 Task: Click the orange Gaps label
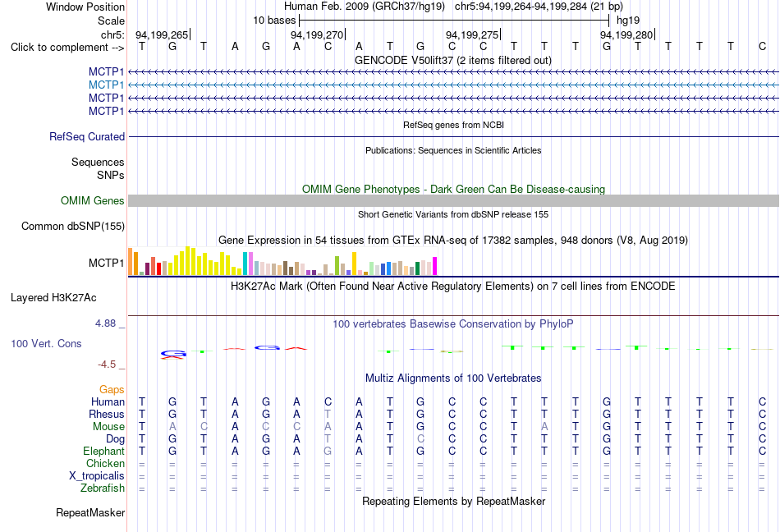point(112,389)
